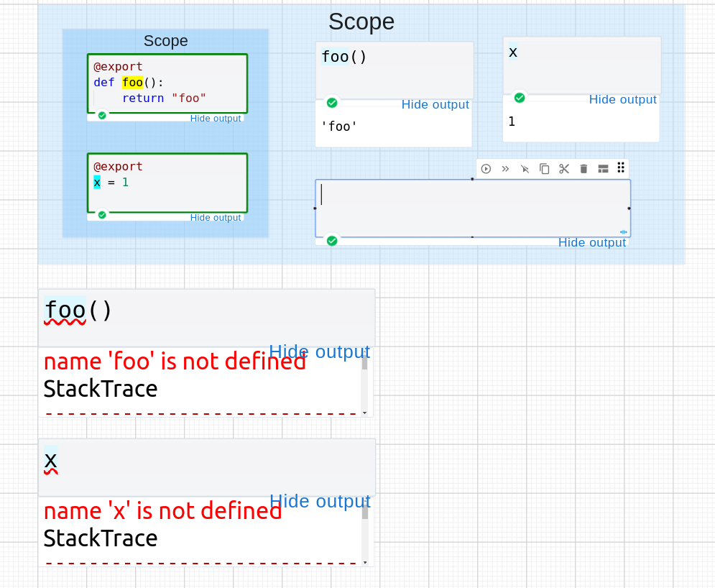The image size is (715, 588).
Task: Click error text name 'x' is not defined
Action: pyautogui.click(x=163, y=511)
